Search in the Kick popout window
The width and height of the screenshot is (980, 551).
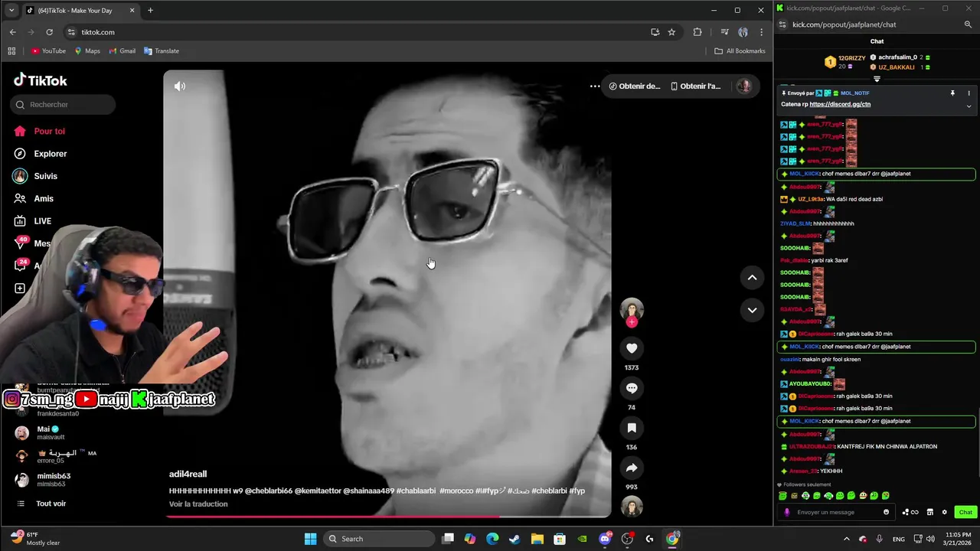tap(968, 24)
